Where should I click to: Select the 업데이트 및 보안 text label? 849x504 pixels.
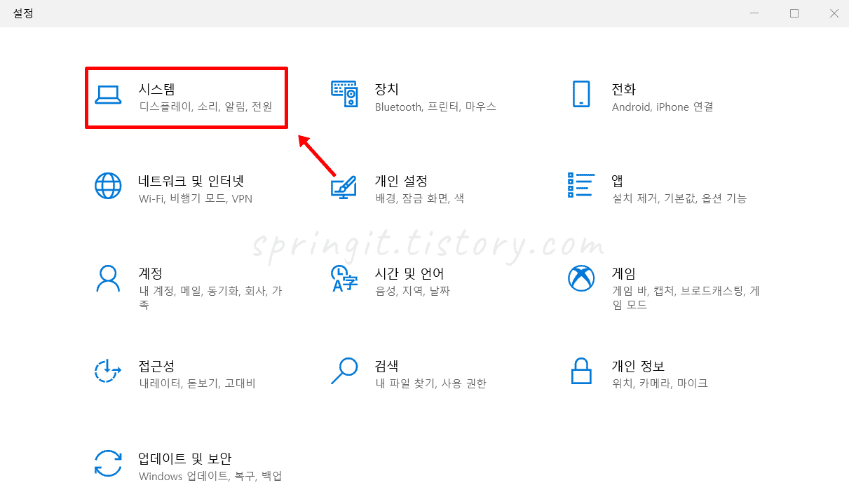[x=184, y=458]
